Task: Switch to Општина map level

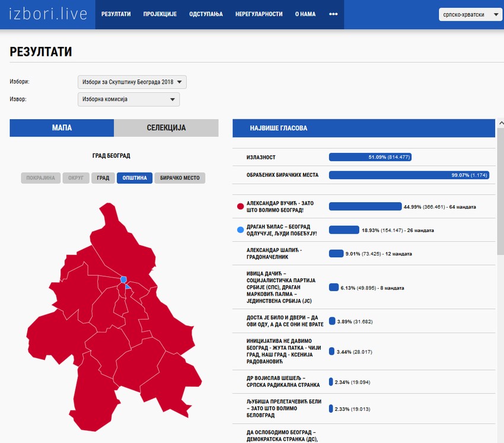Action: 135,178
